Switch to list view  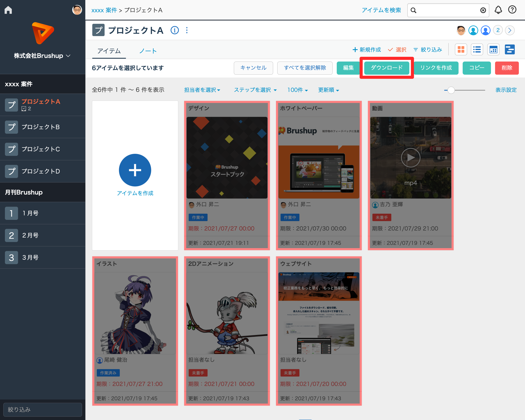click(x=477, y=50)
